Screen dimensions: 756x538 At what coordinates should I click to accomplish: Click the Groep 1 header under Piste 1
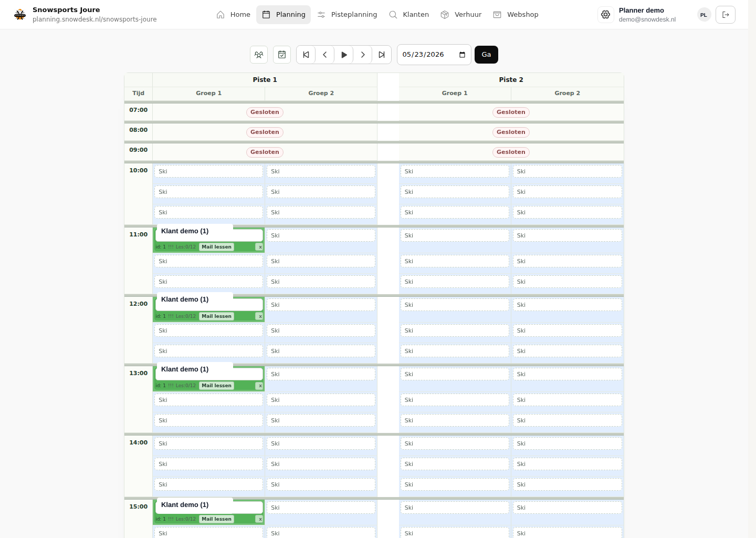click(x=208, y=94)
